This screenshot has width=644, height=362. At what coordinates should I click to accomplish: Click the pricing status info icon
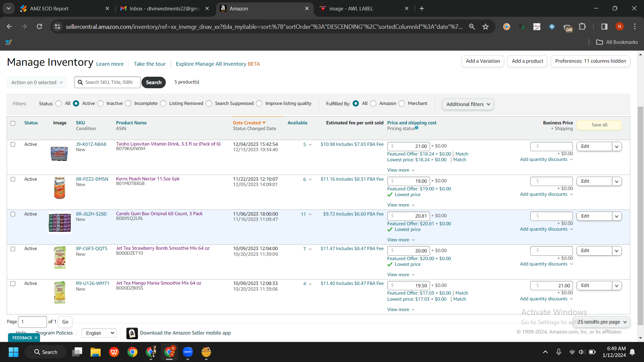pos(417,128)
